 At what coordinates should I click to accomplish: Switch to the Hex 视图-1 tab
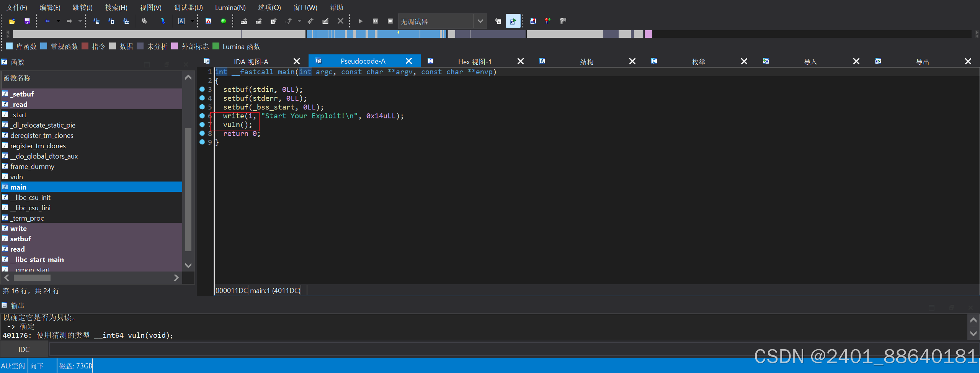[475, 62]
